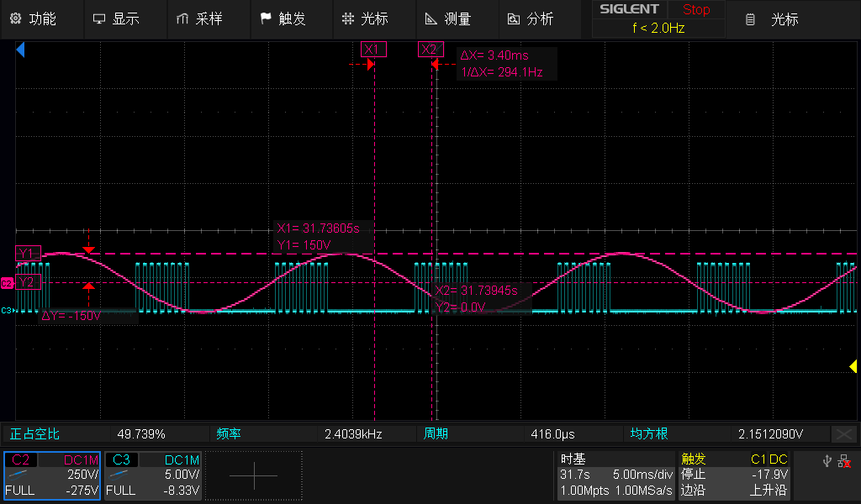Add a channel with plus box

(254, 475)
